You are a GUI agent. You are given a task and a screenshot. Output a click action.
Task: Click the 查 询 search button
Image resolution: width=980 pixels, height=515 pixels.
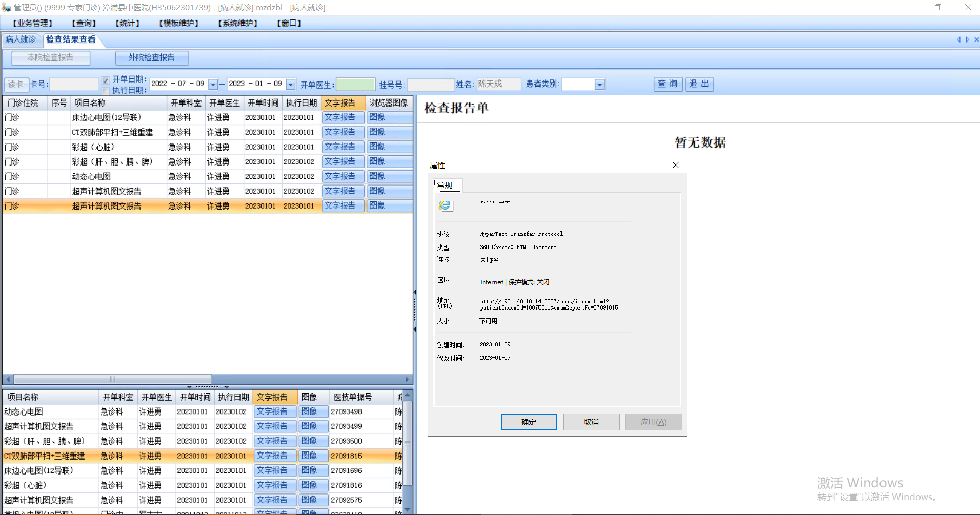[x=668, y=84]
